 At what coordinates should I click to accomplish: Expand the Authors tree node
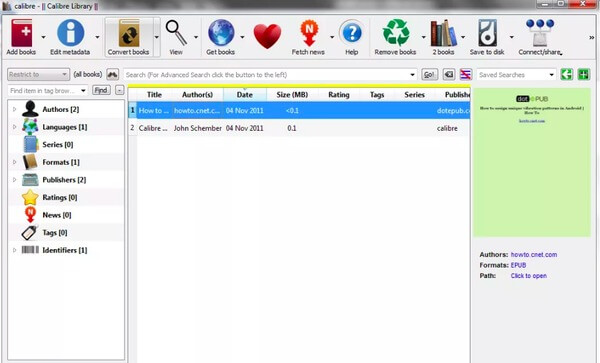pos(15,109)
